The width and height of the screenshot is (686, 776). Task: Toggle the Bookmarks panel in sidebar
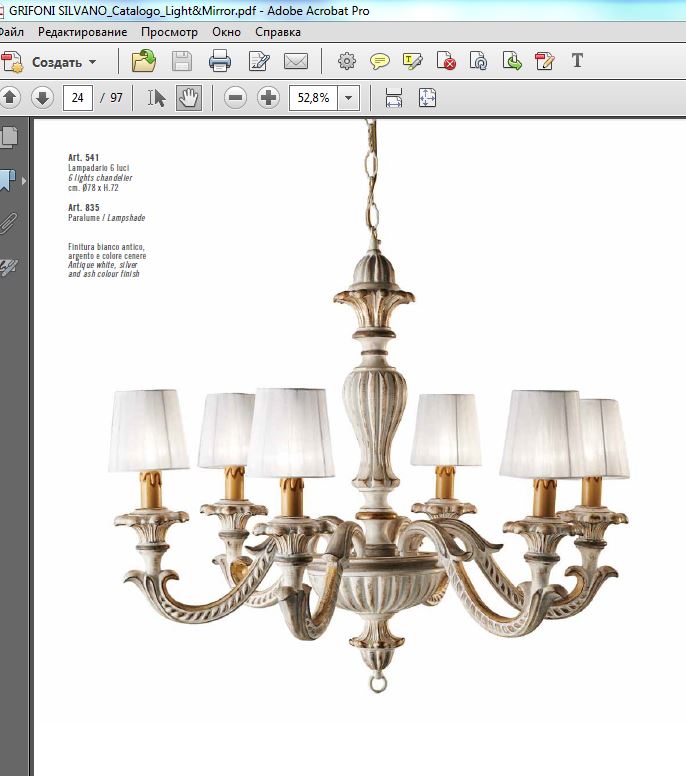(x=8, y=180)
